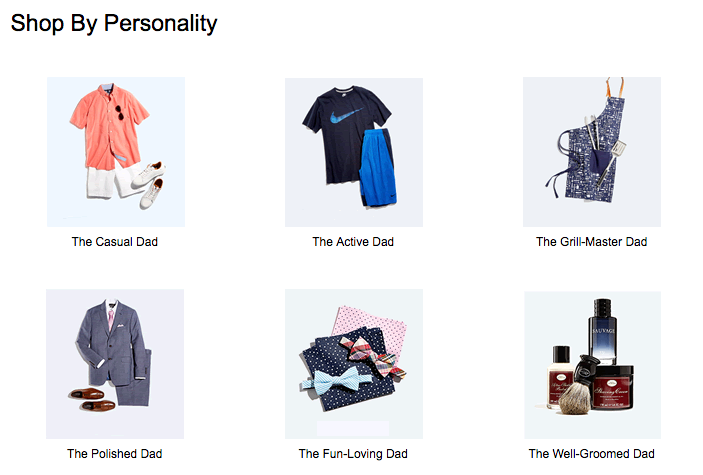Viewport: 703px width, 475px height.
Task: Follow The Active Dad text link
Action: [x=353, y=242]
